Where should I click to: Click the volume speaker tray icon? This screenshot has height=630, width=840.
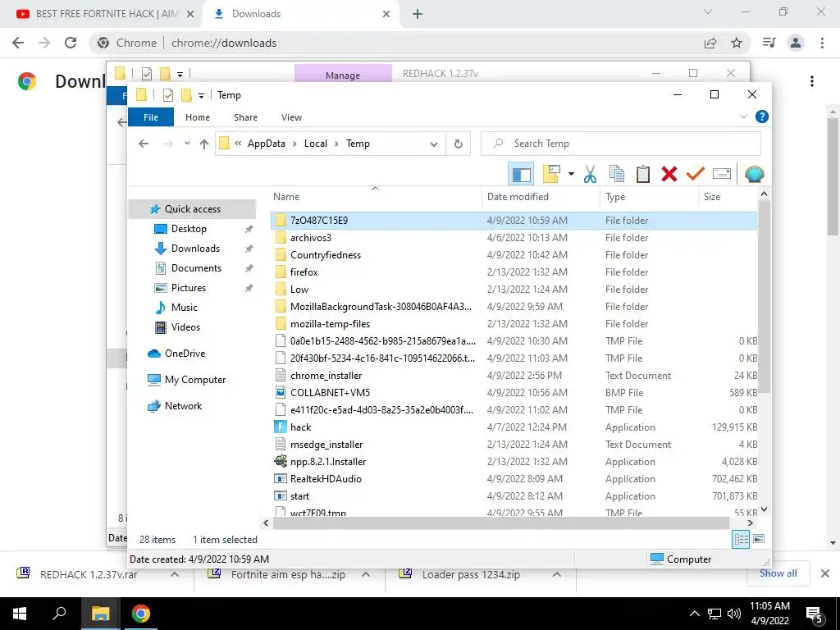click(734, 614)
